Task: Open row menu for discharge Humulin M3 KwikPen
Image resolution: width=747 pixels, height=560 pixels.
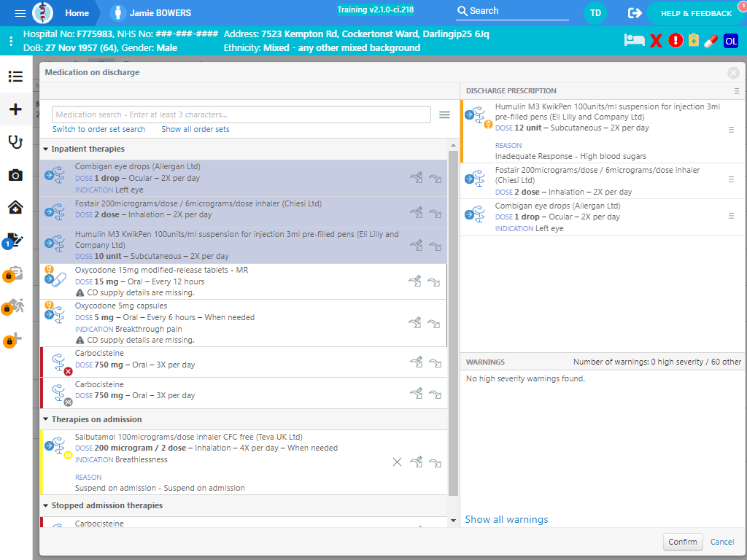Action: coord(731,130)
